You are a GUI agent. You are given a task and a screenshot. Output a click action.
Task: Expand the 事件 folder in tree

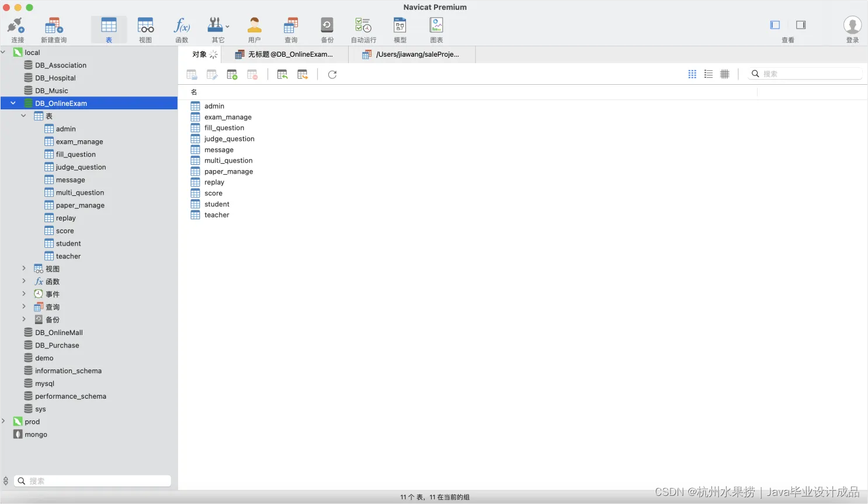pos(24,294)
